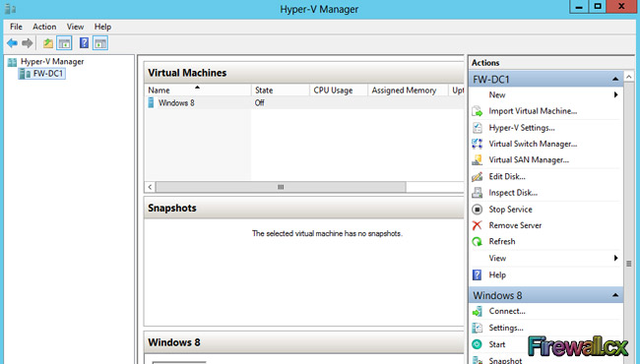This screenshot has height=364, width=640.
Task: Click the blue Help toolbar icon
Action: (x=84, y=43)
